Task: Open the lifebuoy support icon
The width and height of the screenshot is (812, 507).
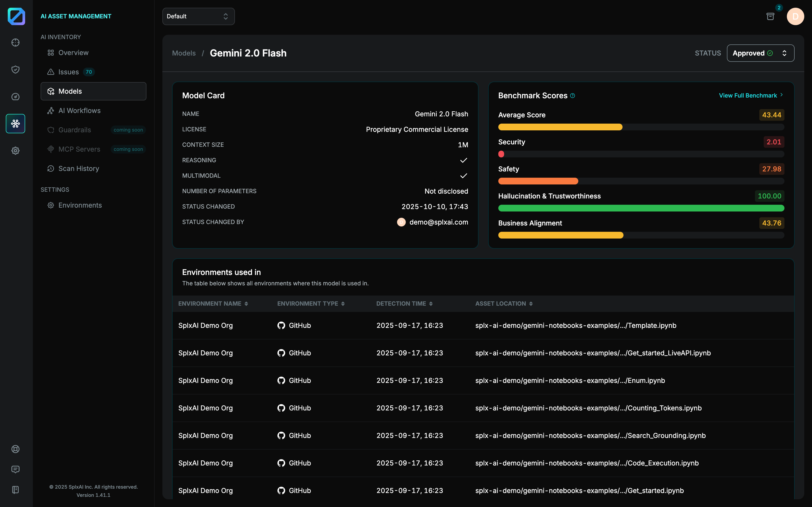Action: click(x=15, y=449)
